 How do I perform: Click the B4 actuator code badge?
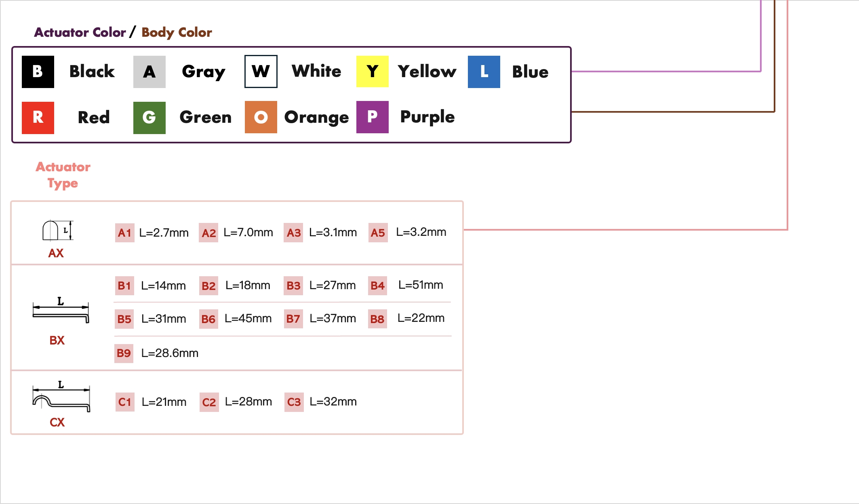tap(377, 286)
